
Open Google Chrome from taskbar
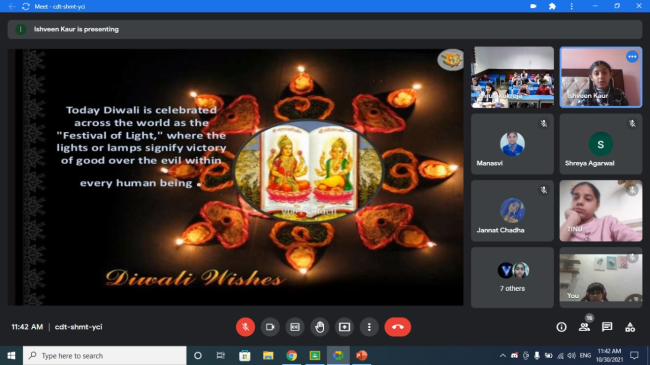[291, 355]
